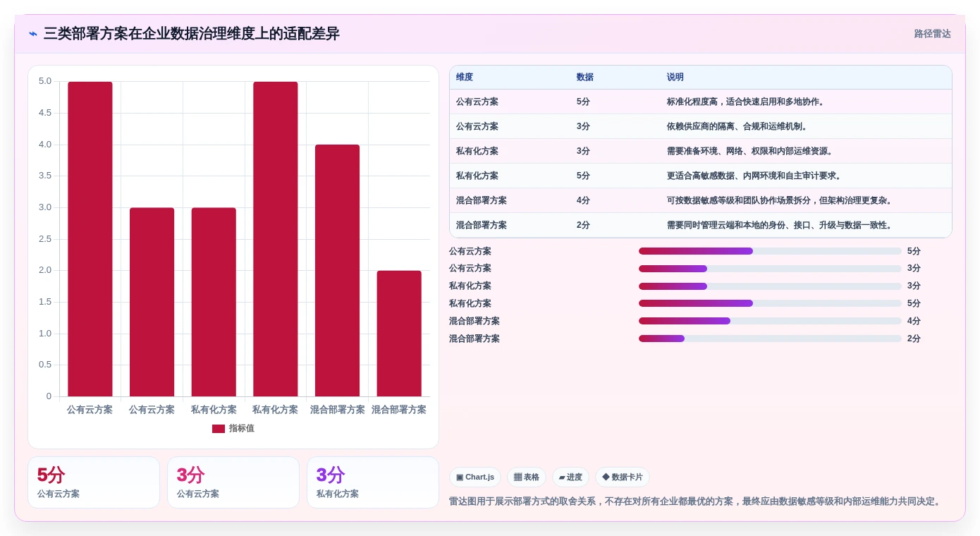
Task: Click the tallest 公有云方案 bar in the chart
Action: [x=90, y=239]
